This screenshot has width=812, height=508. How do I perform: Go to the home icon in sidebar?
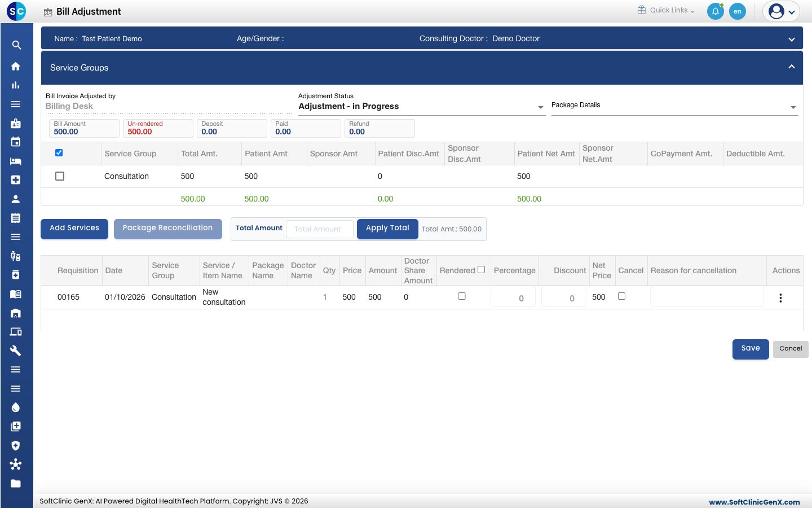pos(16,66)
